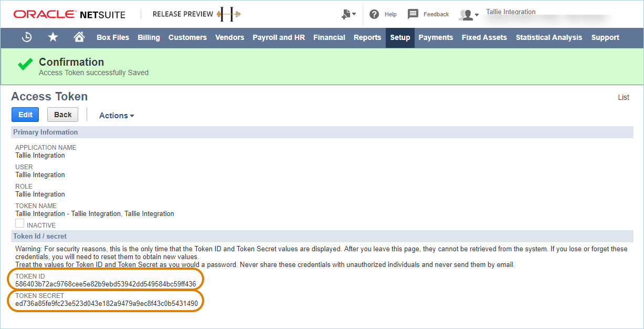This screenshot has height=329, width=644.
Task: Open the Create New plus-document icon
Action: tap(348, 14)
